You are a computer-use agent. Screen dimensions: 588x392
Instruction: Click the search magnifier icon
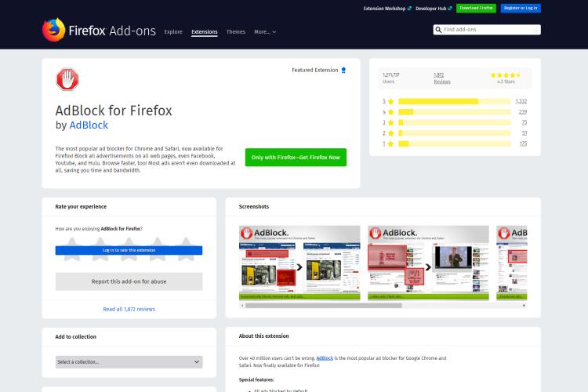pyautogui.click(x=438, y=30)
